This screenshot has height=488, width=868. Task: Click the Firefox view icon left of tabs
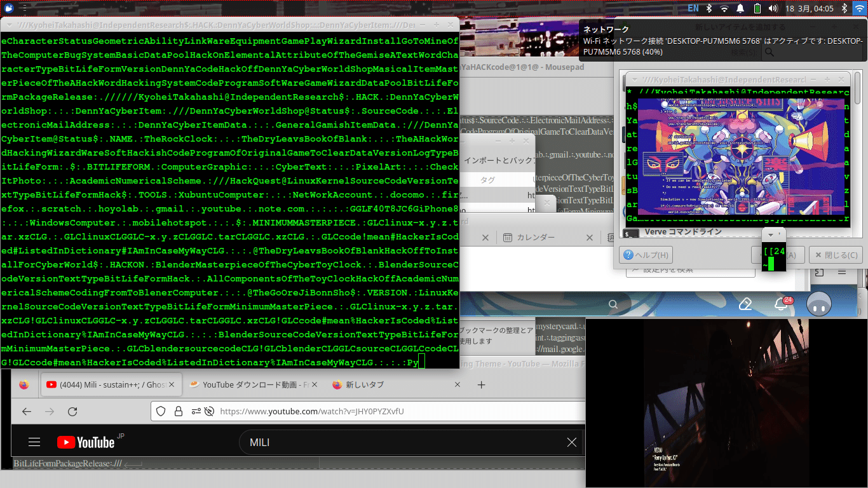(x=24, y=384)
